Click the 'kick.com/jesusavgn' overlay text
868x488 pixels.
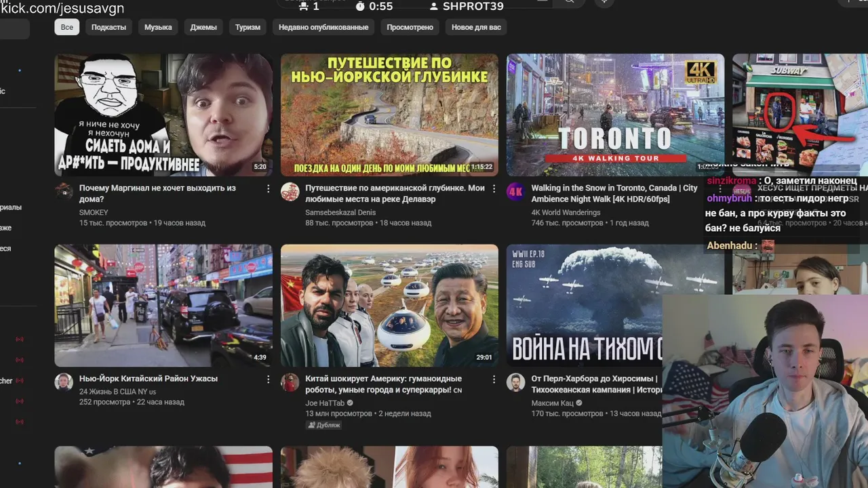[62, 8]
